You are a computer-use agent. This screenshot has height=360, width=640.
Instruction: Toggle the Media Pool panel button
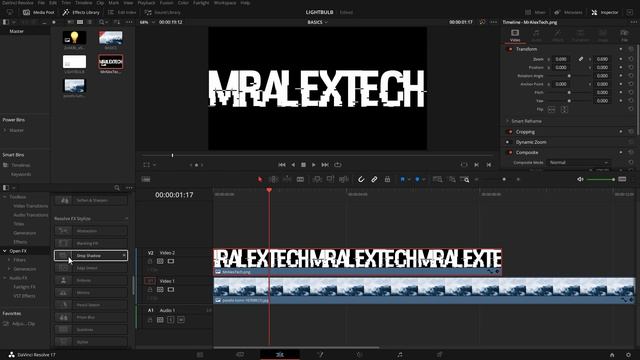(x=39, y=12)
